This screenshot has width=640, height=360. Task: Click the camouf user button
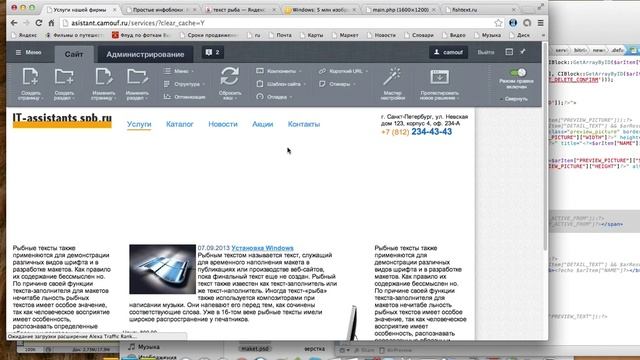pos(448,52)
